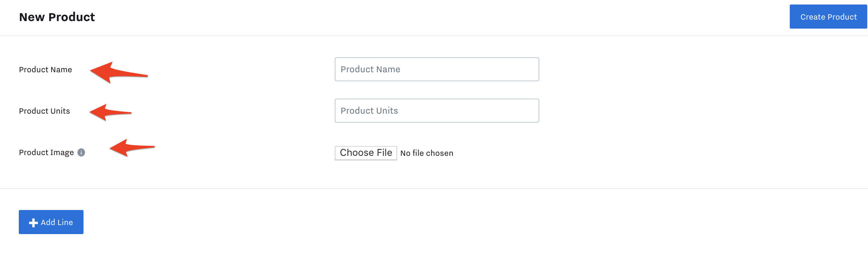Click the Product Units placeholder text
Viewport: 868px width, 280px height.
point(369,111)
